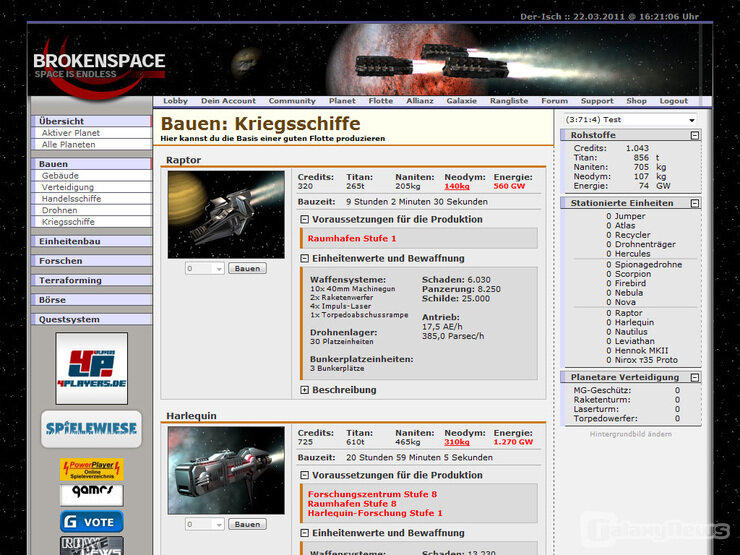Image resolution: width=740 pixels, height=555 pixels.
Task: Click the Raptor ship image
Action: pos(226,215)
